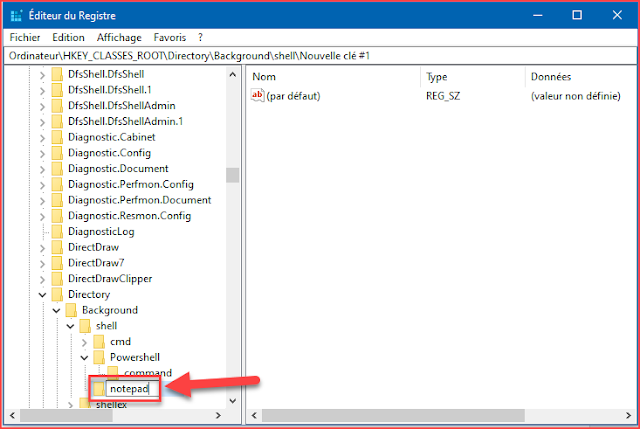Image resolution: width=640 pixels, height=429 pixels.
Task: Expand the Diagnostic.Config key
Action: click(42, 153)
